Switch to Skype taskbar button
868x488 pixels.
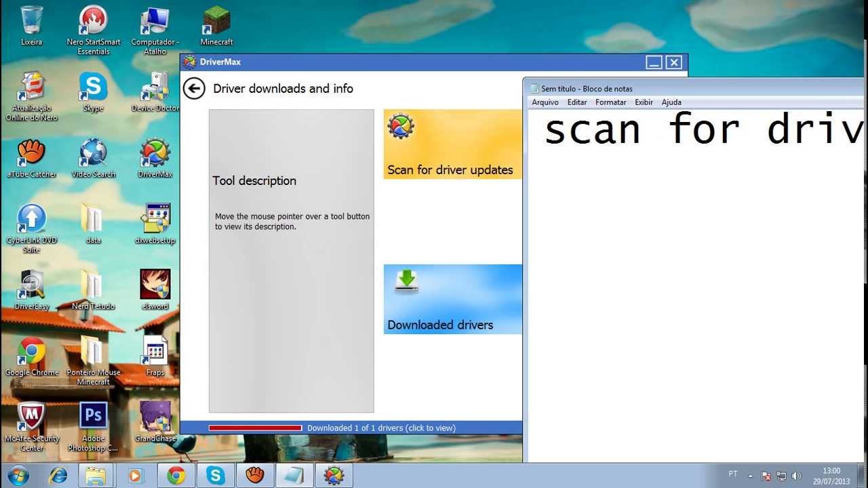216,476
